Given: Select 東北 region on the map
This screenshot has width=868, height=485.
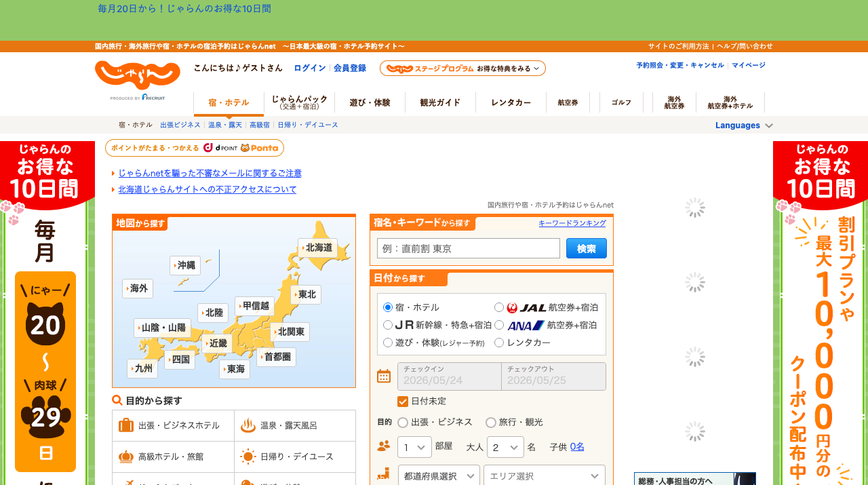Looking at the screenshot, I should [306, 294].
